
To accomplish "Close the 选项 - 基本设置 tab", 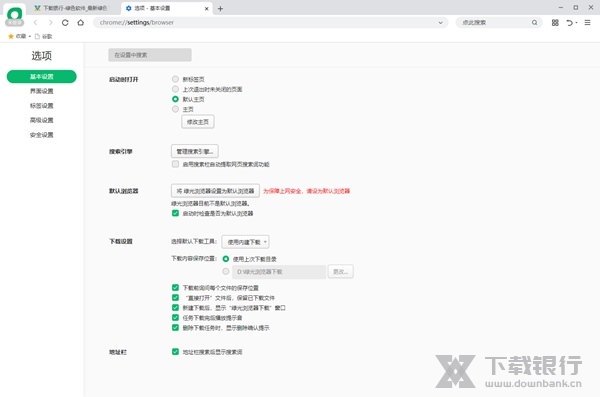I will click(x=207, y=8).
